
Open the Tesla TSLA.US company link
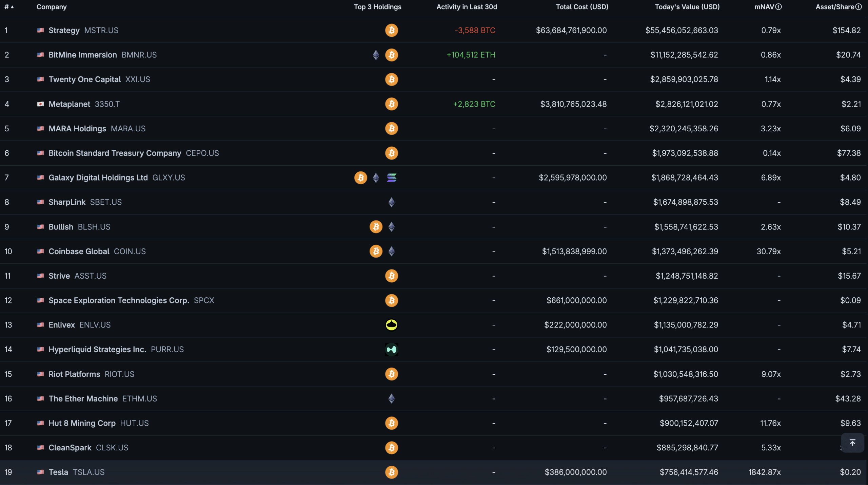[x=77, y=472]
